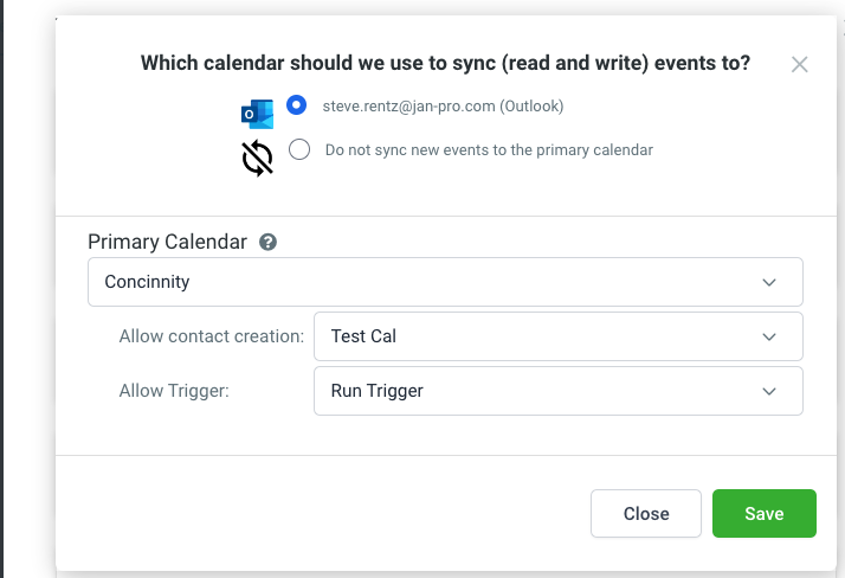Open the Concinnity primary calendar dropdown
The height and width of the screenshot is (579, 845).
(445, 282)
